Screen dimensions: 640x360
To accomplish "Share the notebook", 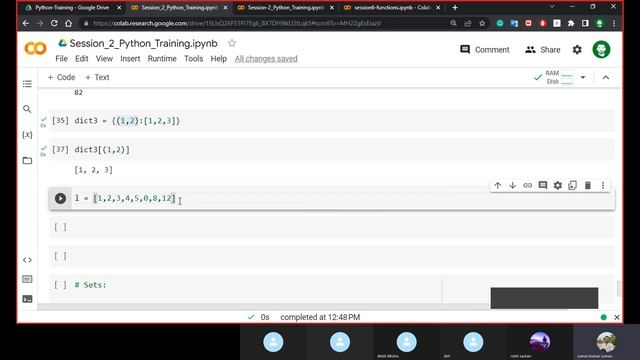I will coord(542,50).
